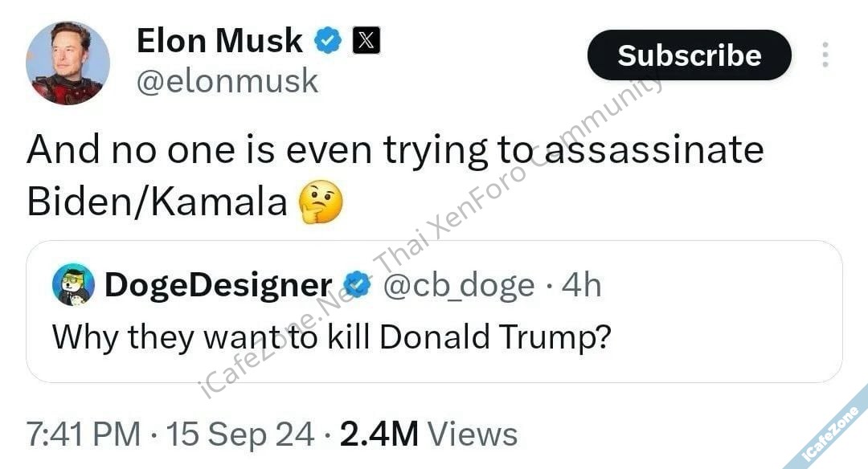
Task: Click the iCafeZone corner ribbon logo
Action: (x=834, y=435)
